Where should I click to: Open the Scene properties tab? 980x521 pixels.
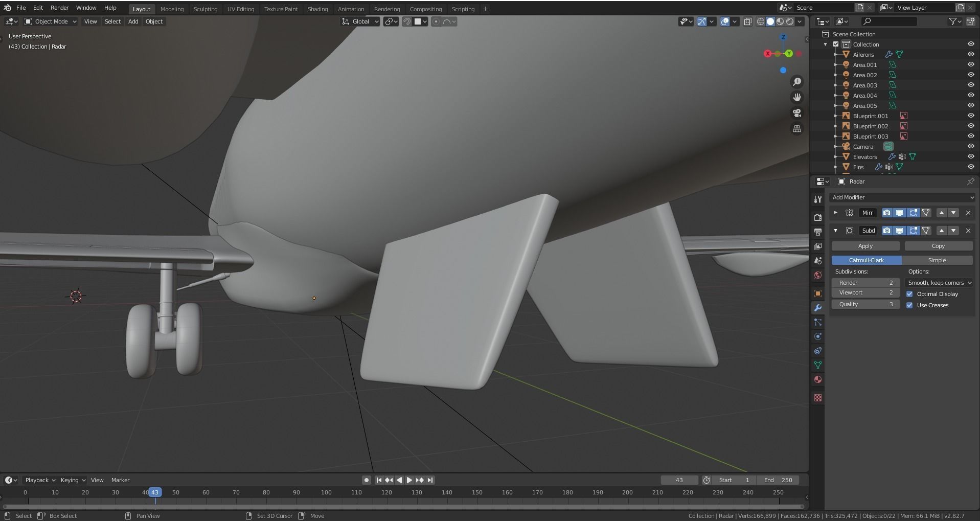coord(818,261)
